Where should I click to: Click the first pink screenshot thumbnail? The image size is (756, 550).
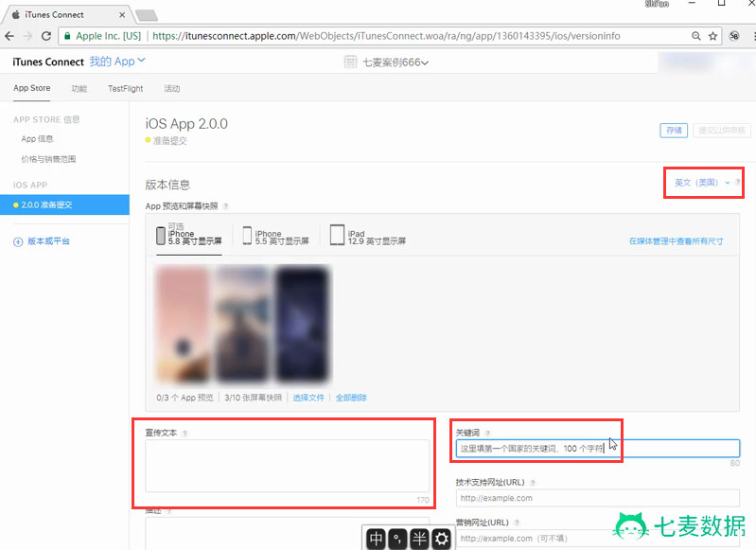tap(183, 324)
